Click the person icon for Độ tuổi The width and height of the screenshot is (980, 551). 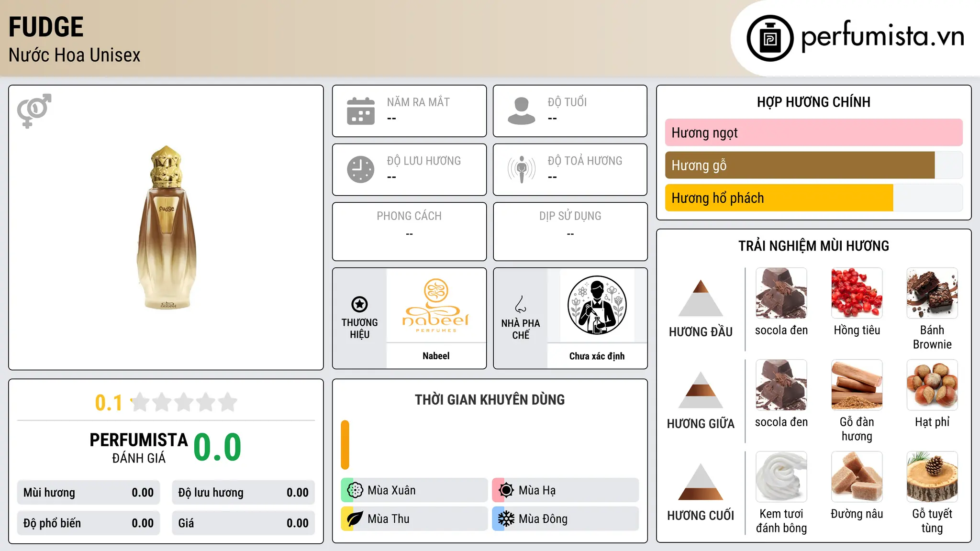click(522, 111)
